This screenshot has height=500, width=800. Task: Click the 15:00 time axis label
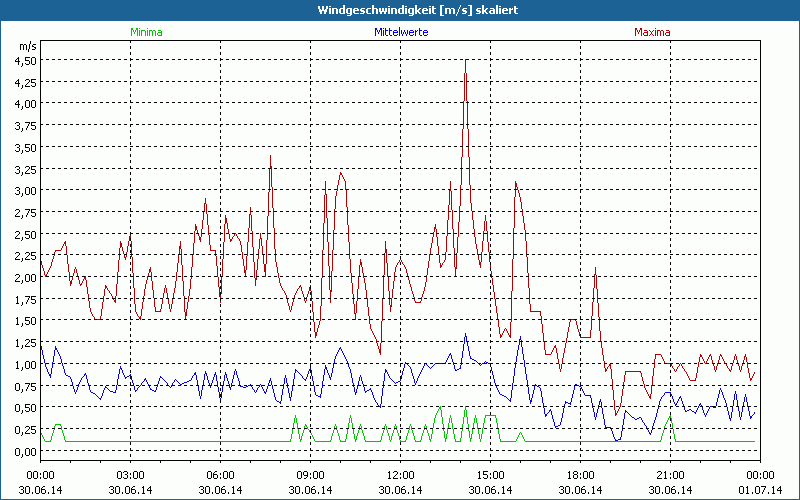tap(490, 475)
